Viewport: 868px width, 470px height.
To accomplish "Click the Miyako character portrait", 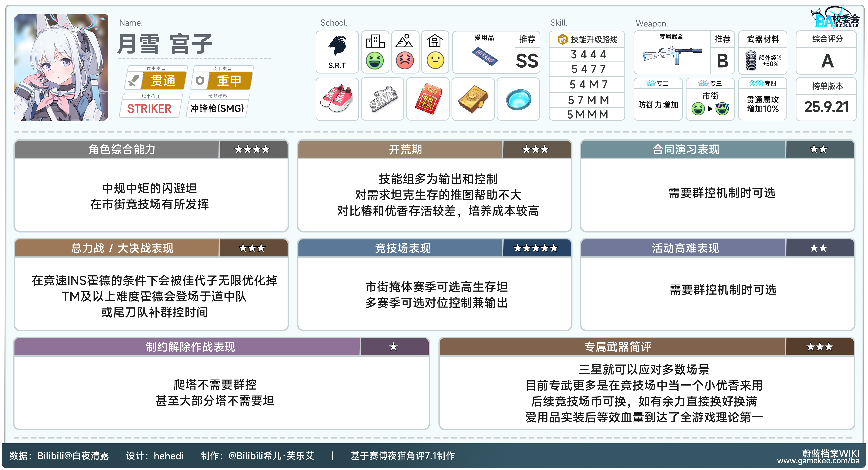I will click(61, 67).
